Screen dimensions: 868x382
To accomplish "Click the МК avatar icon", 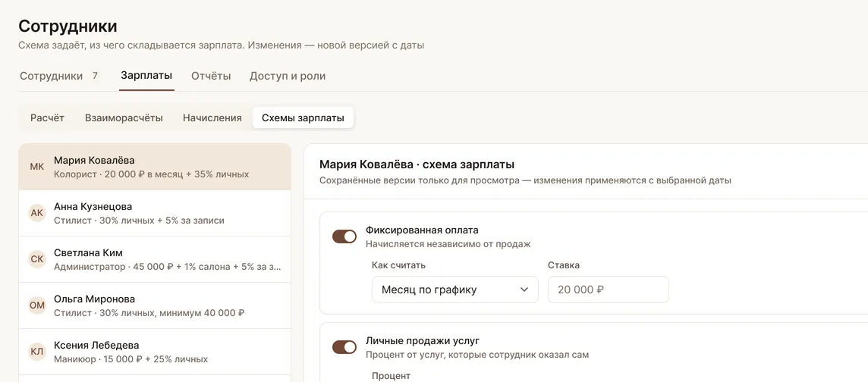I will (x=37, y=167).
